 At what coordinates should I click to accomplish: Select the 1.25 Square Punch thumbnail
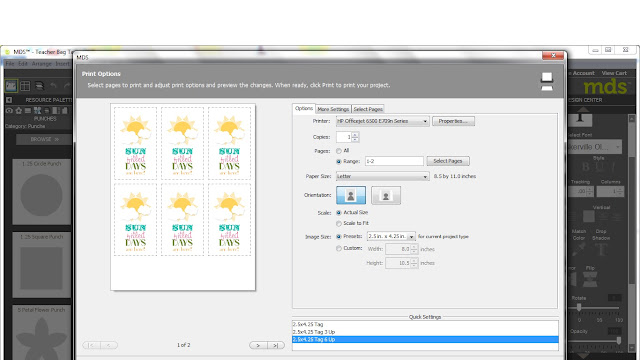tap(41, 265)
